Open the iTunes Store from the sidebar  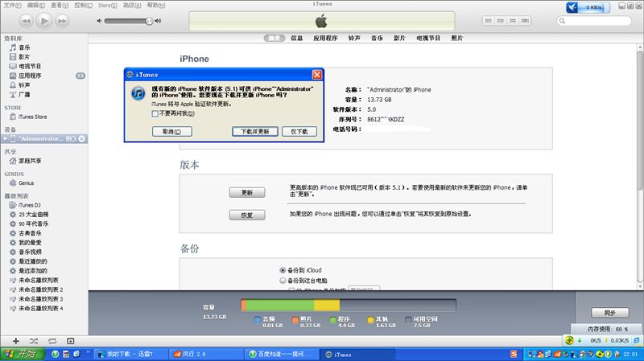[32, 117]
